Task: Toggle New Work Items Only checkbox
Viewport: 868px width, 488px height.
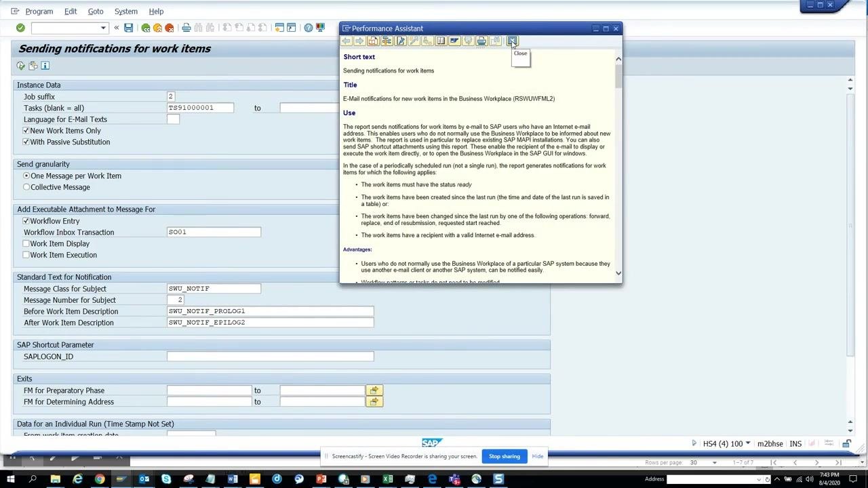Action: coord(26,131)
